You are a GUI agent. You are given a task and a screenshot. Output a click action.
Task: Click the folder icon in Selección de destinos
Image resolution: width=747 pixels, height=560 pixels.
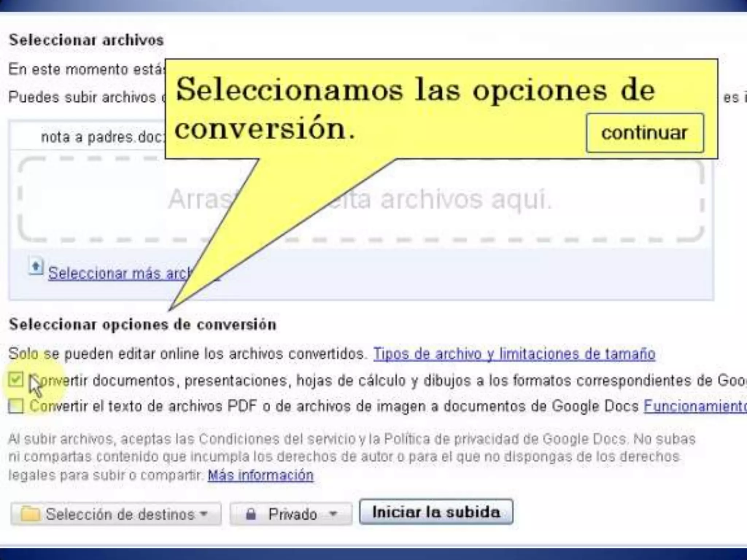point(30,514)
